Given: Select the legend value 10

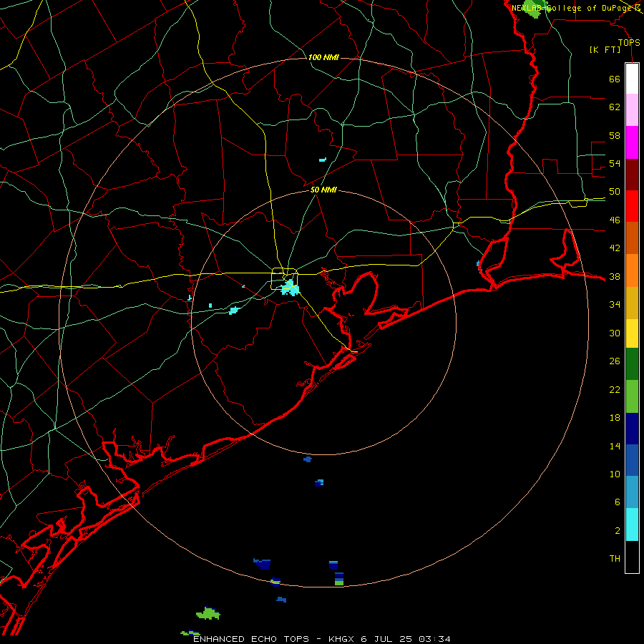Looking at the screenshot, I should [x=615, y=474].
